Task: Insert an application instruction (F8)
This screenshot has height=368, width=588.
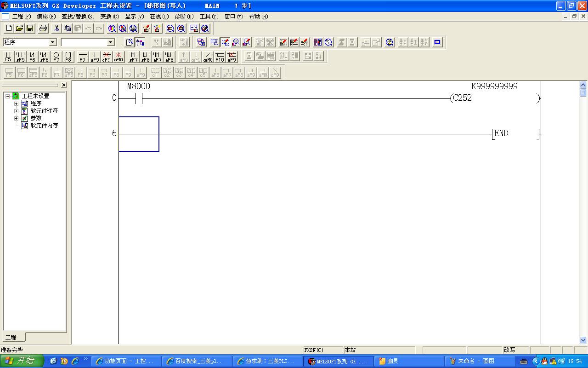Action: (68, 57)
